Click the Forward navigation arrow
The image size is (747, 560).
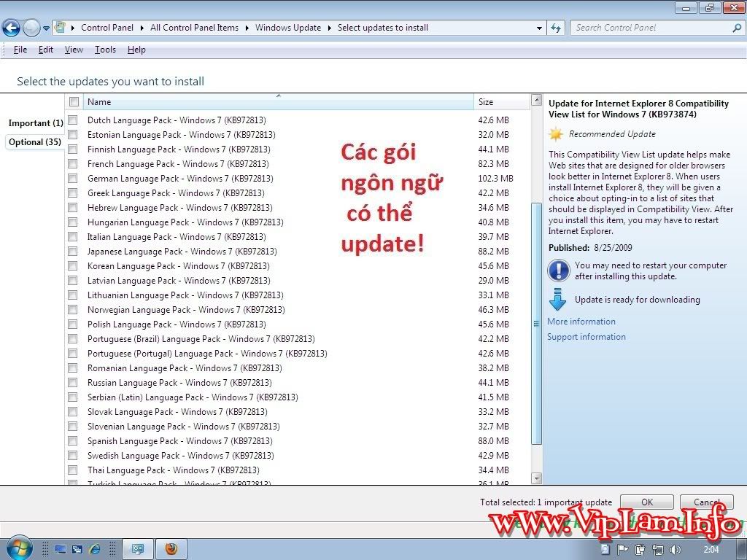(x=31, y=28)
